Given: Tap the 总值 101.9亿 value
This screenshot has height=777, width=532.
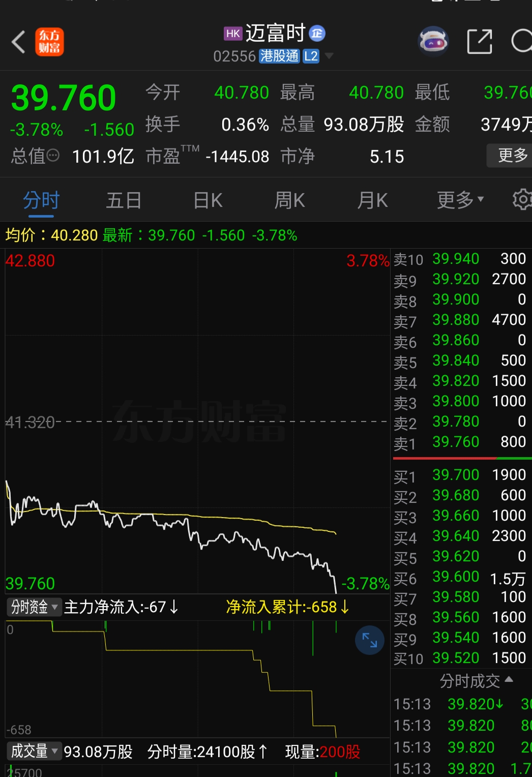Looking at the screenshot, I should [103, 157].
